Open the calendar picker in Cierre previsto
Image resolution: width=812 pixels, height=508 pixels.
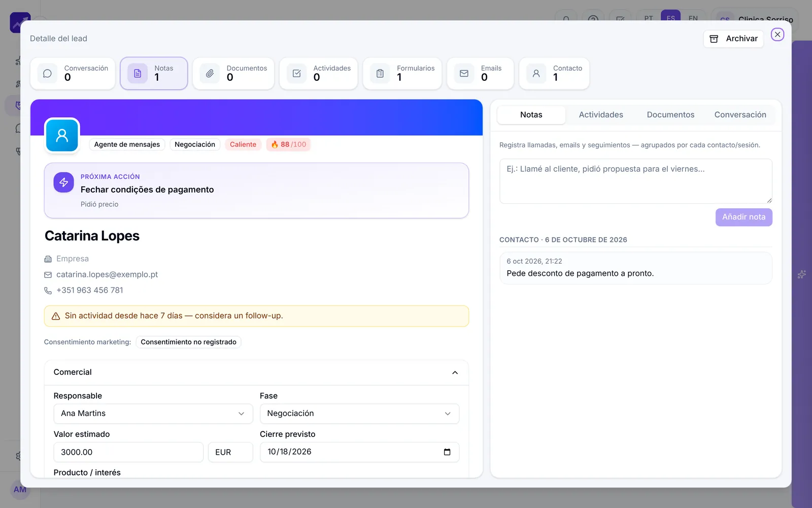point(447,452)
